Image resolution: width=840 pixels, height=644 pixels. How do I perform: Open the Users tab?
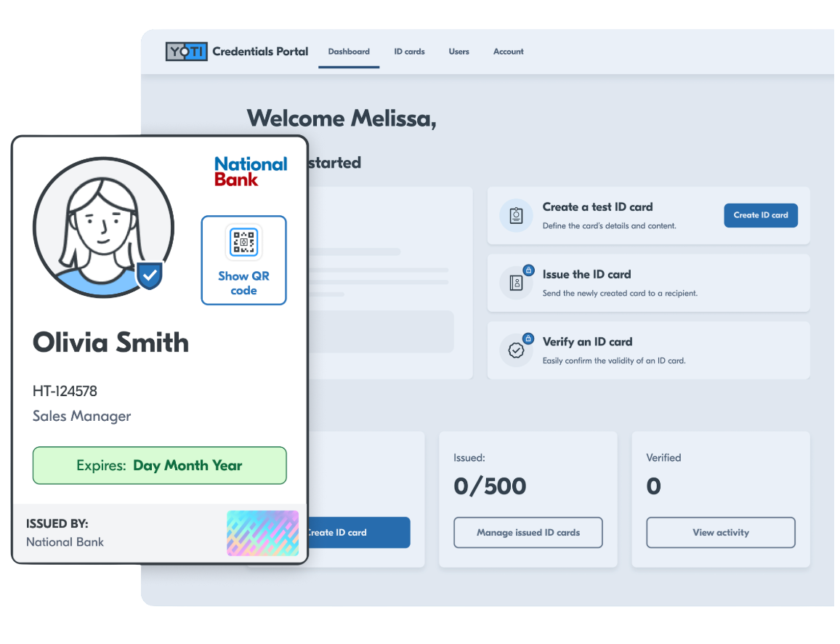459,52
